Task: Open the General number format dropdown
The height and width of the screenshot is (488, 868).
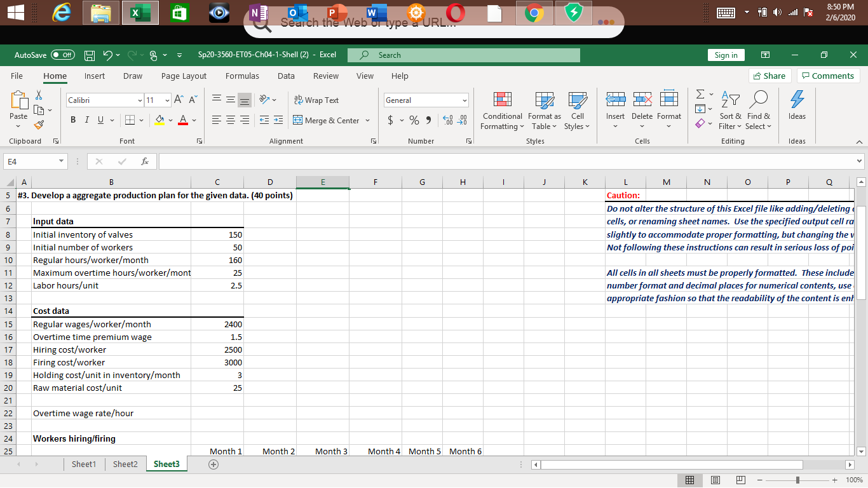Action: pyautogui.click(x=465, y=100)
